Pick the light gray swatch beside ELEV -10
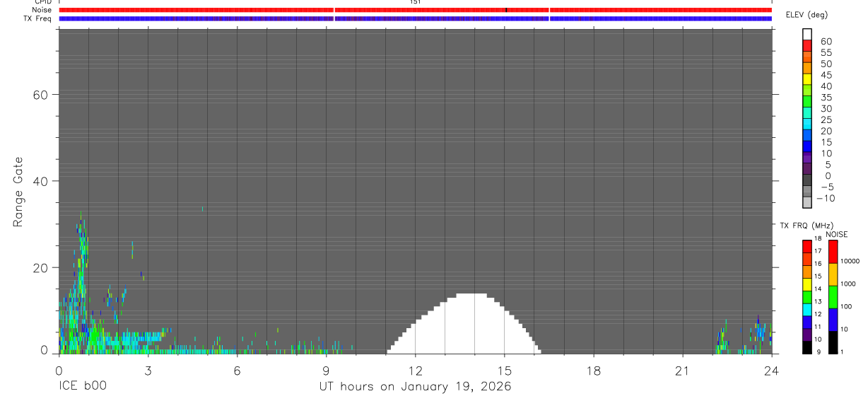 807,202
